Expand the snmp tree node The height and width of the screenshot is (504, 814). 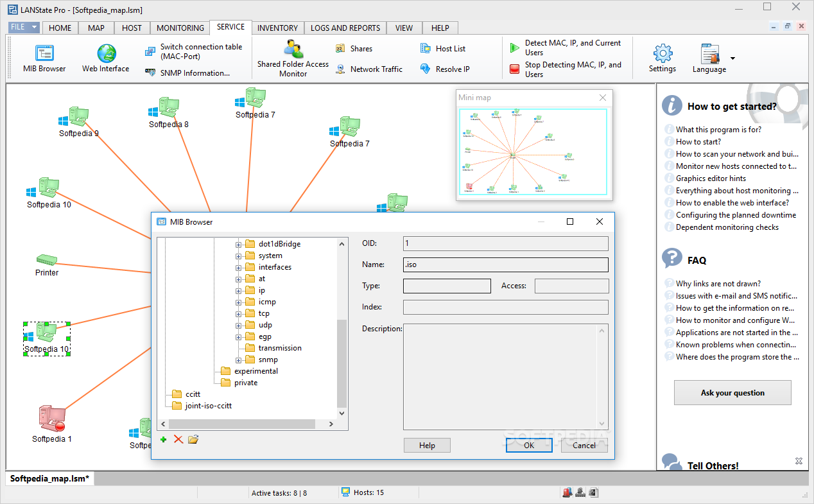pos(238,360)
